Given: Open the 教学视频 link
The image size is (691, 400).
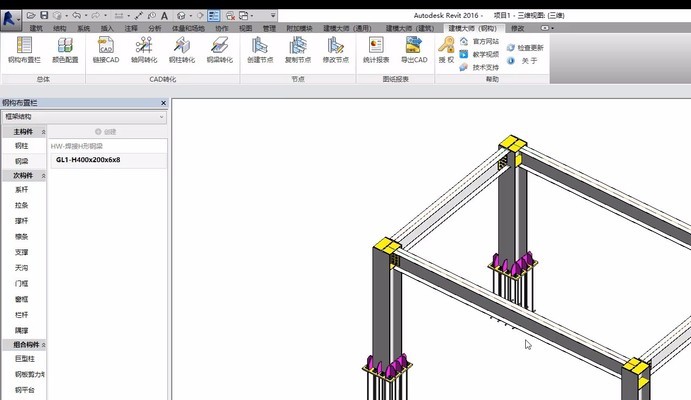Looking at the screenshot, I should click(479, 54).
